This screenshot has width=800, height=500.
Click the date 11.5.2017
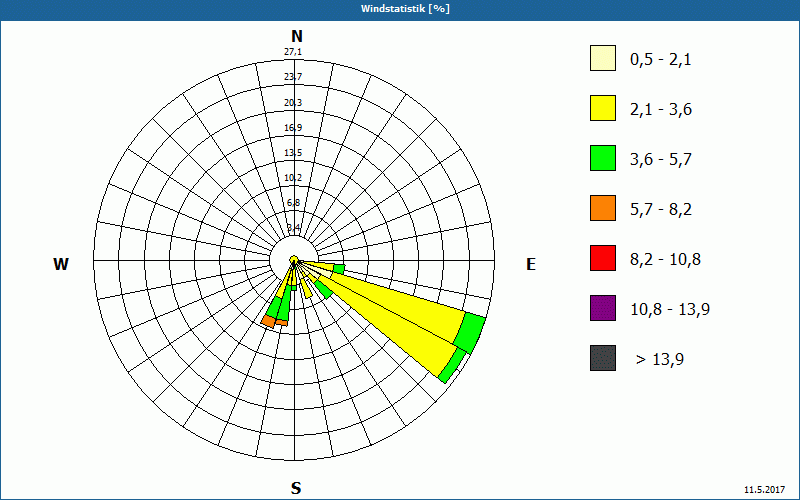click(765, 489)
